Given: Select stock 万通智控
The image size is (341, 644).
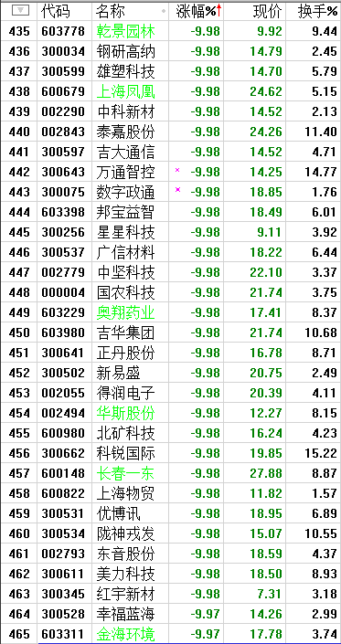Looking at the screenshot, I should 126,172.
